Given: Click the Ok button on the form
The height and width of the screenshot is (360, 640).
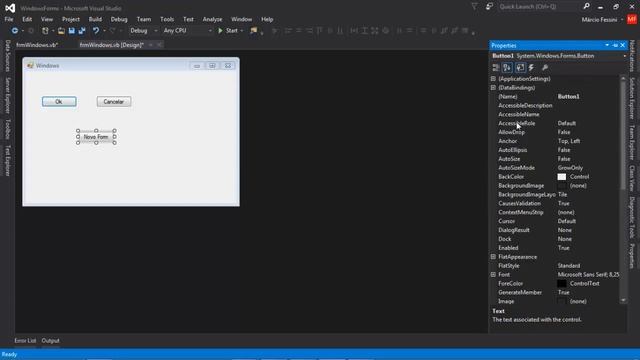Looking at the screenshot, I should tap(59, 102).
